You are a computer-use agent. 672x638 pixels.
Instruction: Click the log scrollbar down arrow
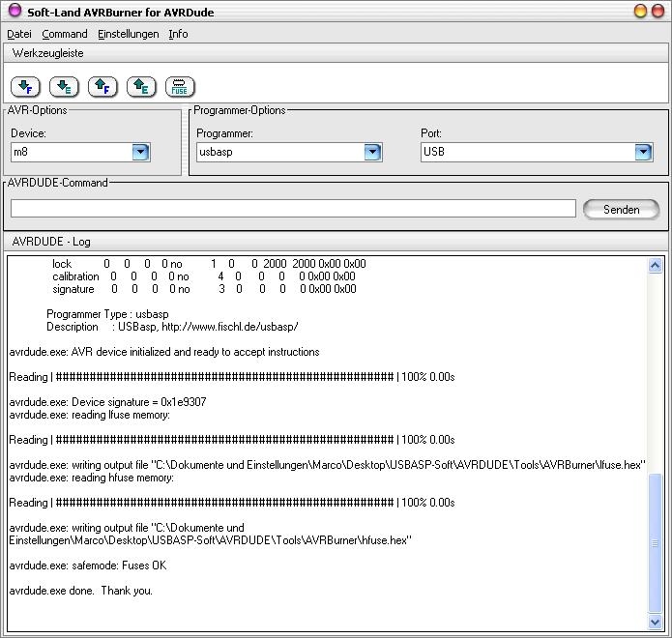pos(656,622)
